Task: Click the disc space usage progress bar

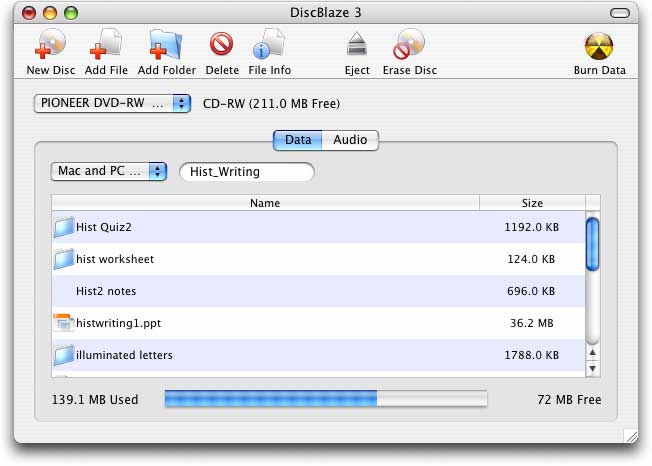Action: coord(326,399)
